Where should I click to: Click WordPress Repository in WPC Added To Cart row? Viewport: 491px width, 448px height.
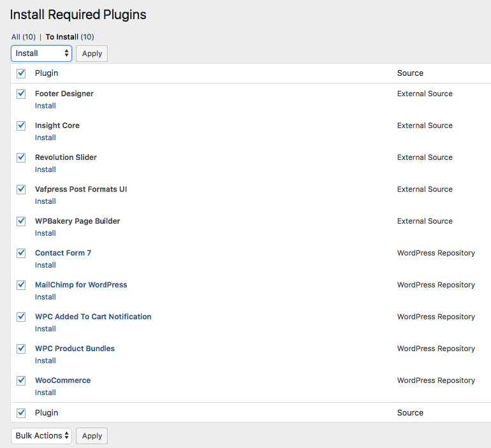pos(436,317)
